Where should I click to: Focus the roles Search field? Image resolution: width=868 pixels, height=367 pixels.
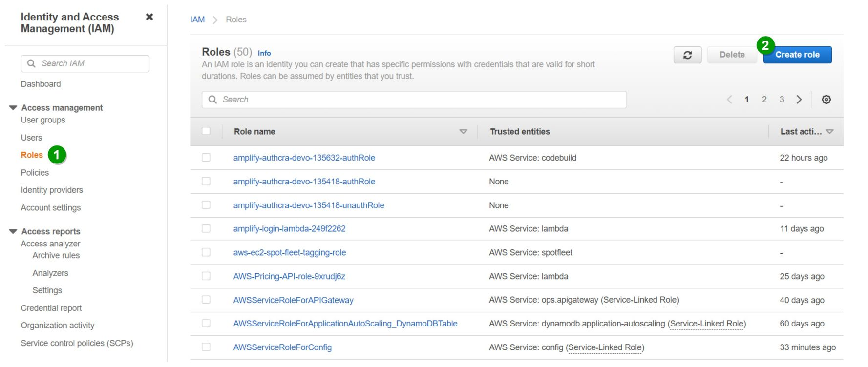[420, 100]
